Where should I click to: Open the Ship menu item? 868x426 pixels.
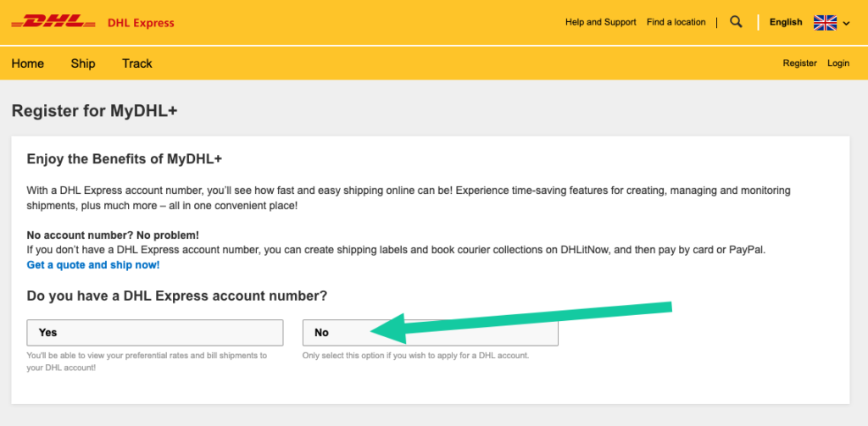point(83,64)
